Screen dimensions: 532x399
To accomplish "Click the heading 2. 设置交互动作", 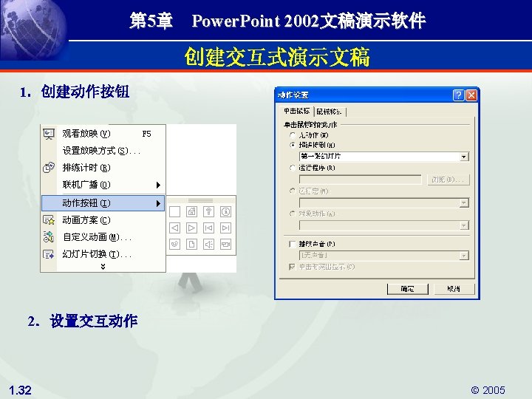I will pyautogui.click(x=83, y=321).
